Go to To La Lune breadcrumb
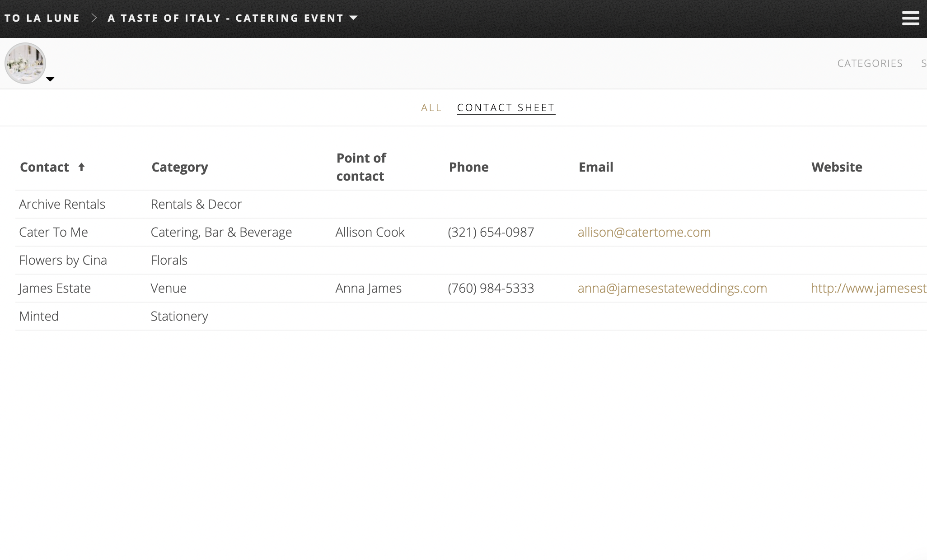The image size is (927, 560). [42, 18]
